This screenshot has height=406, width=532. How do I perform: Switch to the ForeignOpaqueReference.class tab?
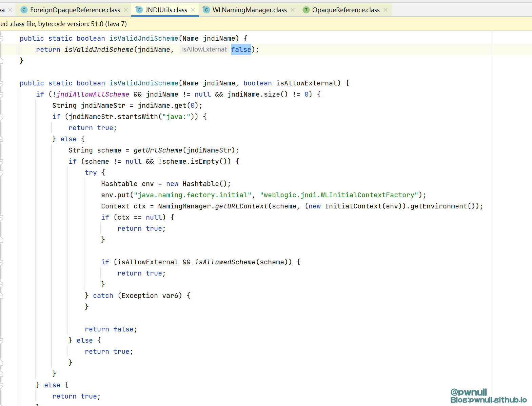[x=75, y=10]
